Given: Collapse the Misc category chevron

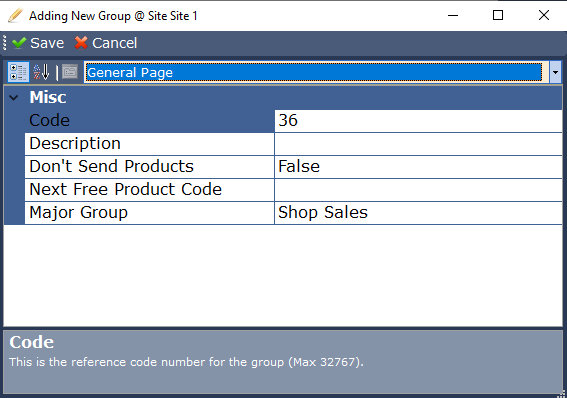Looking at the screenshot, I should [x=14, y=97].
